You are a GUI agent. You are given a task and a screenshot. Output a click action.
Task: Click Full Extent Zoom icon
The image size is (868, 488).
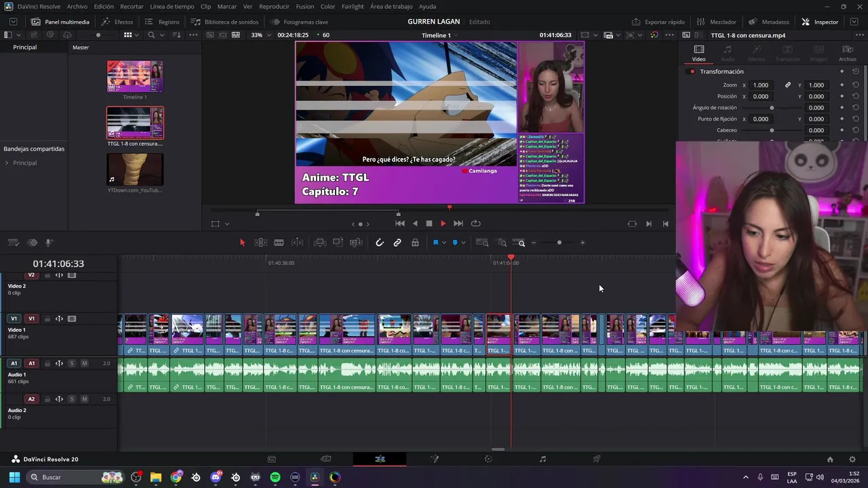[x=482, y=243]
